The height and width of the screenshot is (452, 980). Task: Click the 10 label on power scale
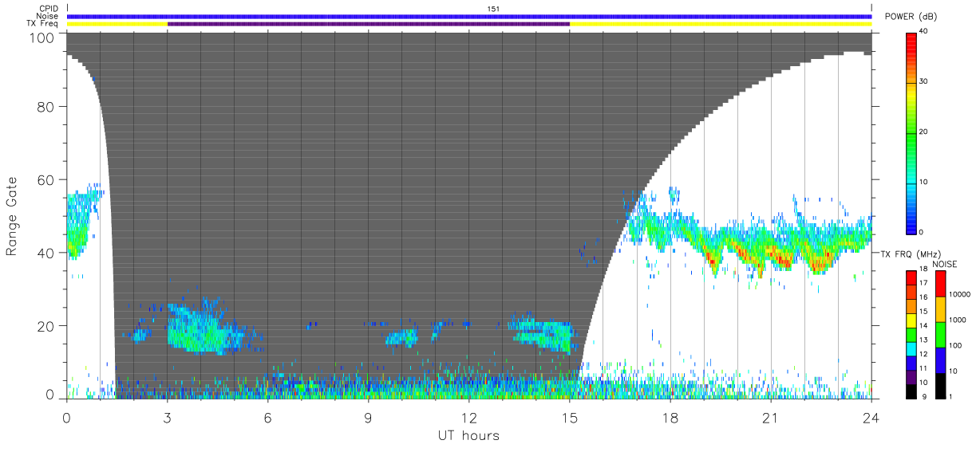click(x=925, y=182)
